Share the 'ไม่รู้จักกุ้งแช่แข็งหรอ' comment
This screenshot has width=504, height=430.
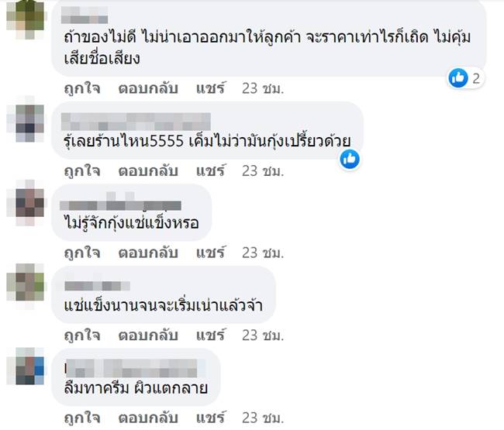coord(206,253)
